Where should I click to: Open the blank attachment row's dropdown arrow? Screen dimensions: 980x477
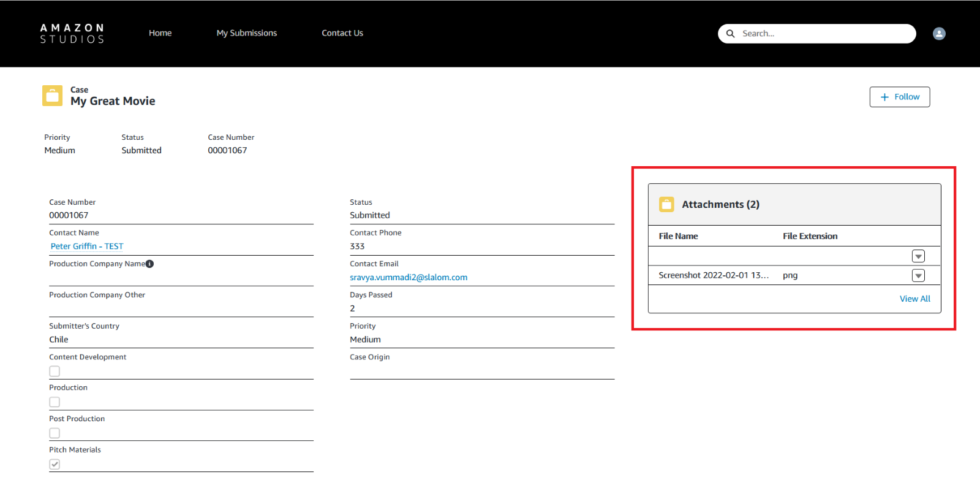click(x=918, y=256)
